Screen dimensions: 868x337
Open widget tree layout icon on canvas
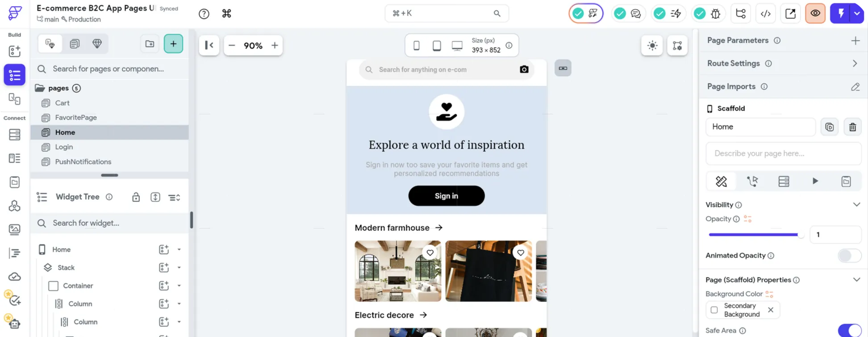677,46
